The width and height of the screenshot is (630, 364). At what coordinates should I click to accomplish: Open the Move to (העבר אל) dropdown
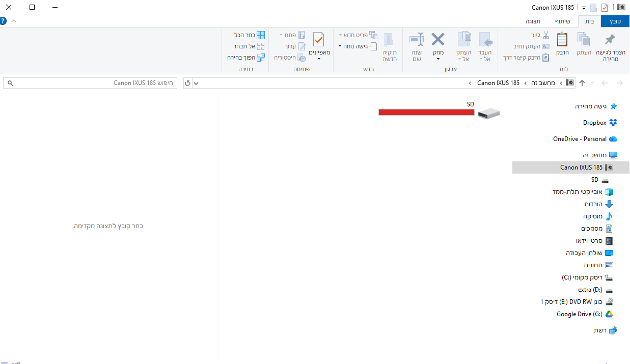click(481, 59)
